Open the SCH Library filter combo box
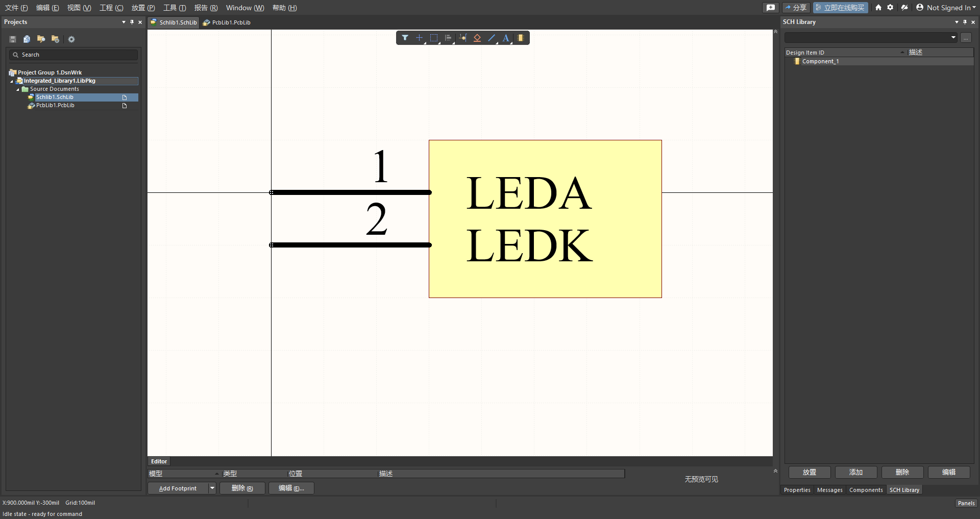This screenshot has width=980, height=519. point(871,38)
